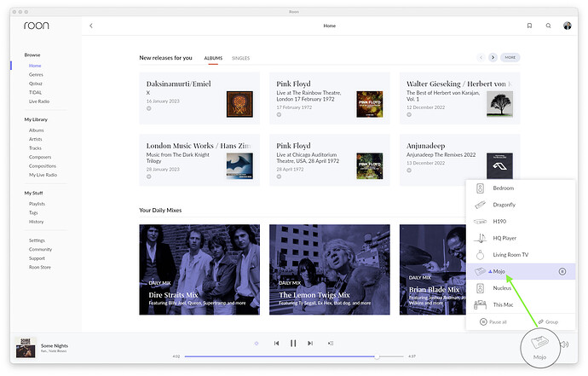This screenshot has height=376, width=588.
Task: Open the user profile avatar
Action: coord(568,26)
